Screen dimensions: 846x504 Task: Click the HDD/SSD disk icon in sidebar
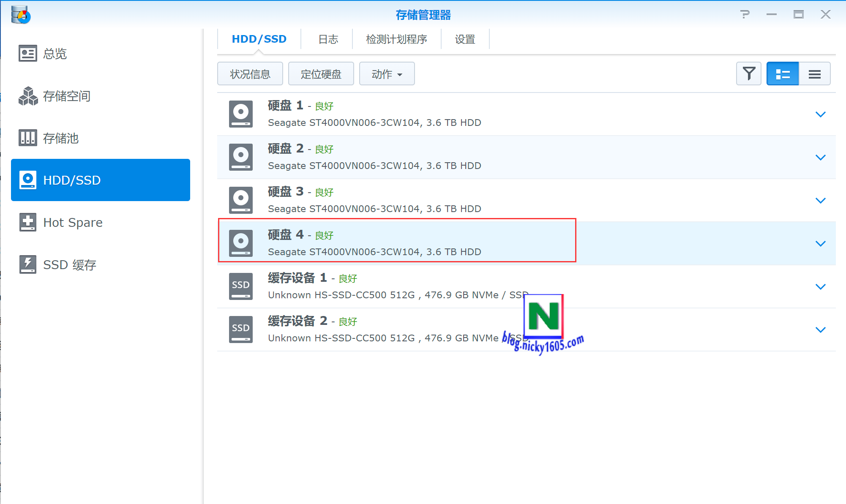pyautogui.click(x=28, y=180)
